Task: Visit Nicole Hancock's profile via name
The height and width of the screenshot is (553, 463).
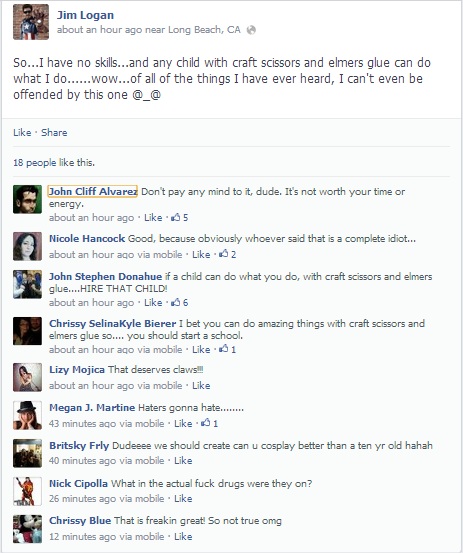Action: coord(87,239)
